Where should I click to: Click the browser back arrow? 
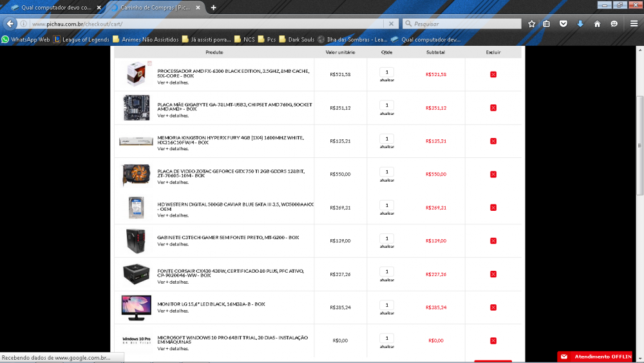pos(10,24)
